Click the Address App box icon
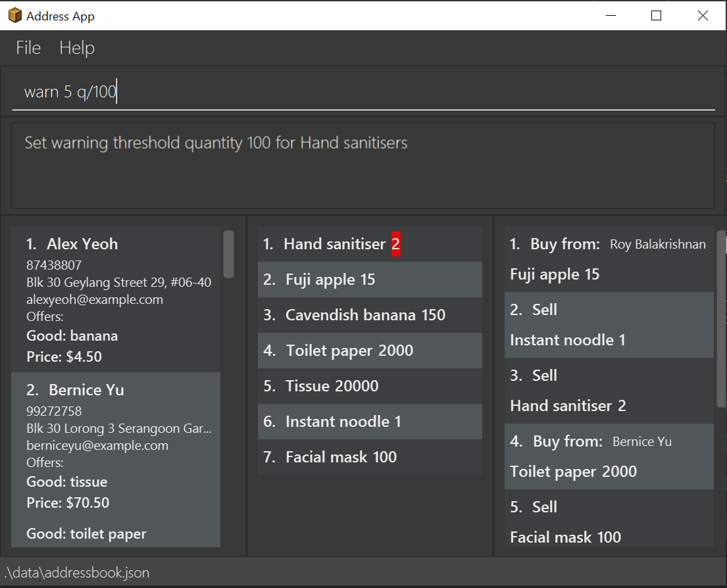This screenshot has height=588, width=727. (15, 15)
